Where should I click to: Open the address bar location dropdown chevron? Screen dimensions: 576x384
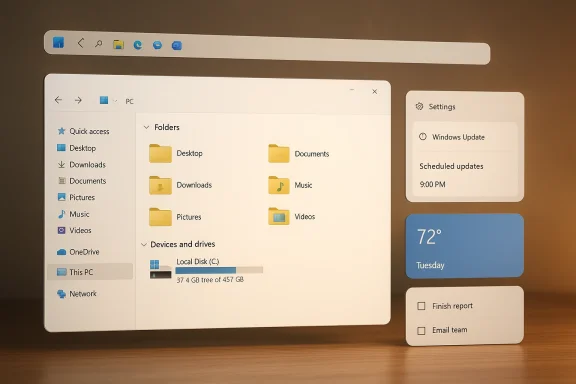(x=115, y=101)
